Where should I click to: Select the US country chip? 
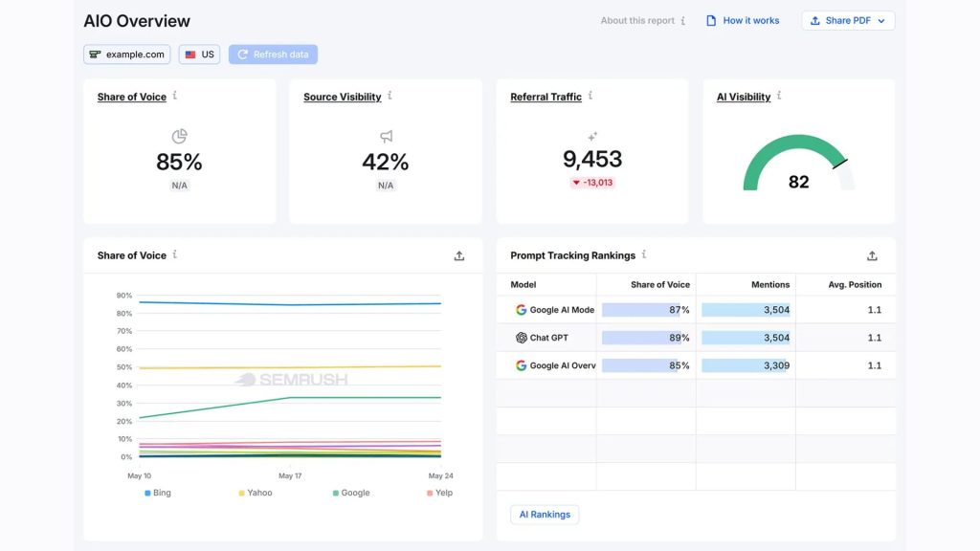[199, 55]
